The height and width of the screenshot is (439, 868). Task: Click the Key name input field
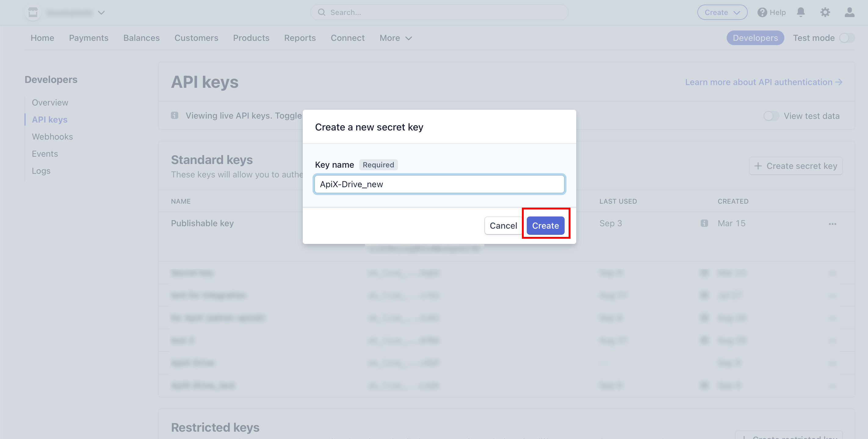pyautogui.click(x=439, y=184)
